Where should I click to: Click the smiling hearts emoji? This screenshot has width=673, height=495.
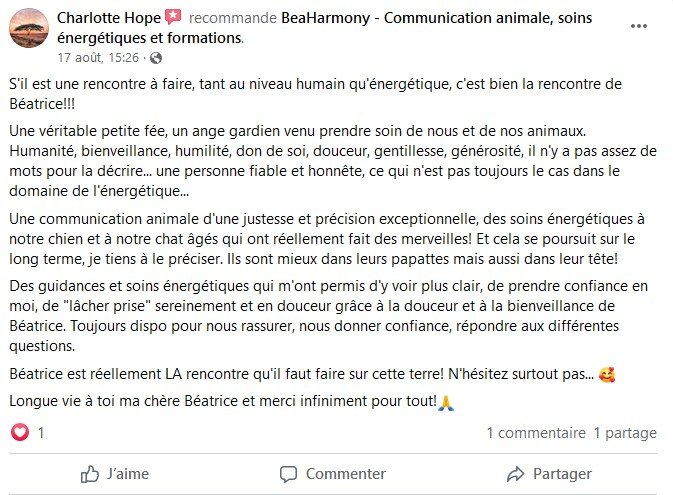(607, 374)
